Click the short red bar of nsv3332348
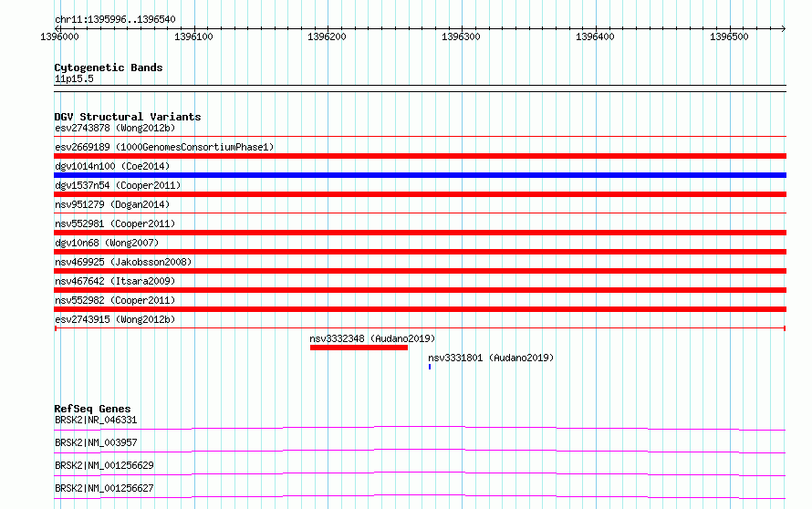 pyautogui.click(x=359, y=348)
